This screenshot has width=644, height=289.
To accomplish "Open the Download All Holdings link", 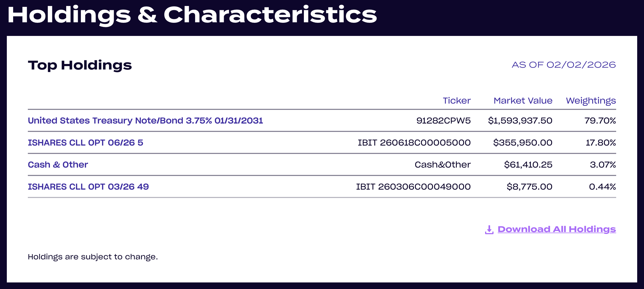I will tap(557, 229).
